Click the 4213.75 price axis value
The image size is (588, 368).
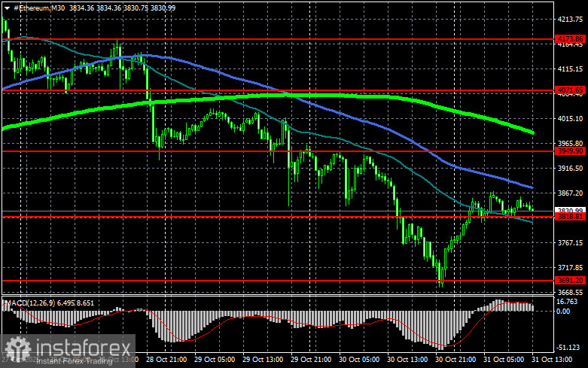click(x=571, y=19)
